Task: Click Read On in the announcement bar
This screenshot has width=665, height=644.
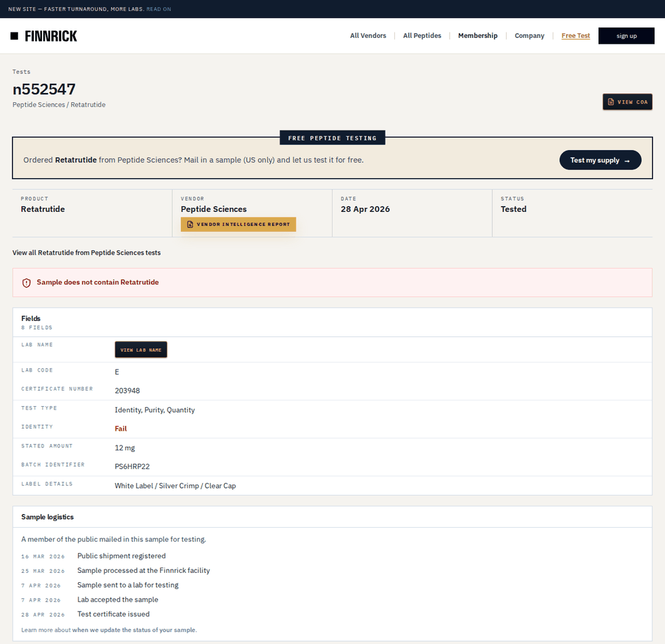Action: (x=159, y=9)
